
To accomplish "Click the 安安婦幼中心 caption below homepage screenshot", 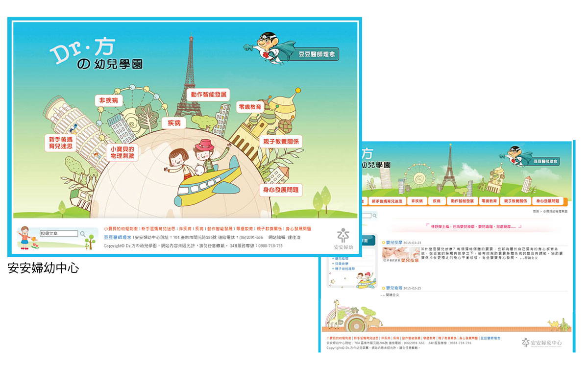I will coord(43,268).
